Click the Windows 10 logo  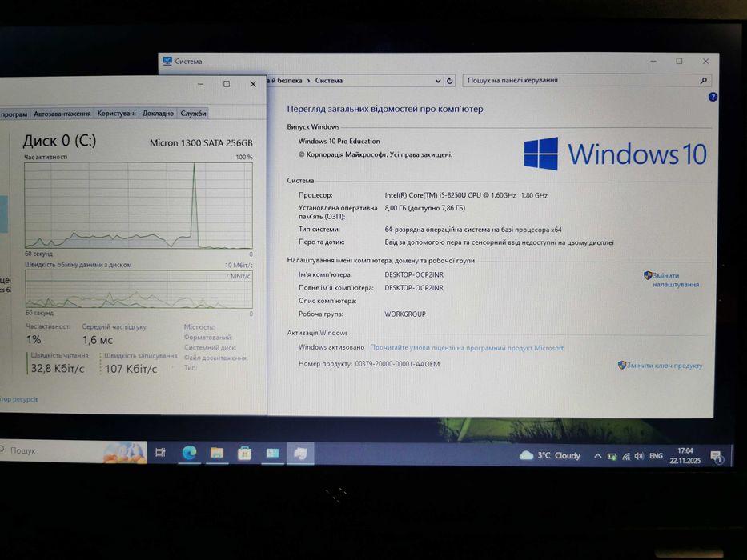click(x=615, y=154)
